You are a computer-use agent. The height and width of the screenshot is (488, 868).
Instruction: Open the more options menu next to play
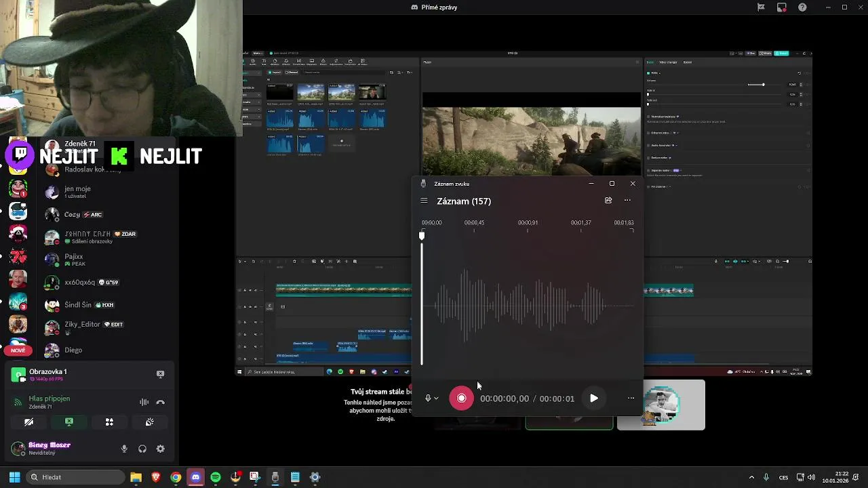[x=631, y=399]
